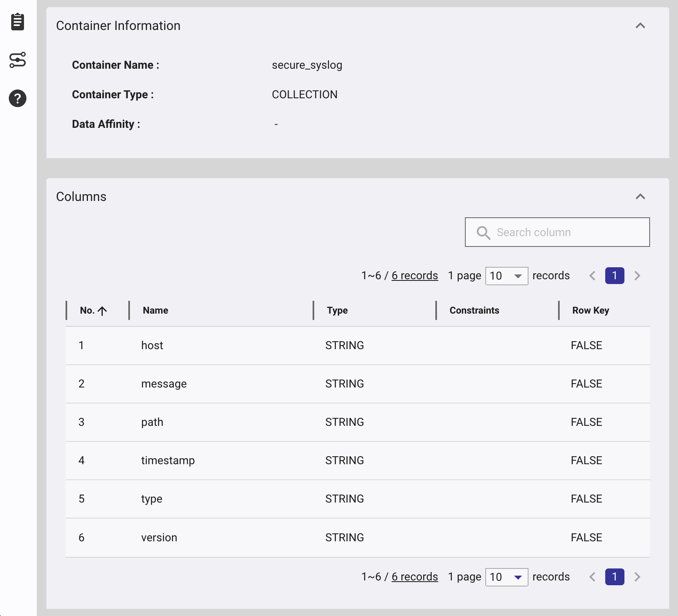678x616 pixels.
Task: Go to previous page in bottom pagination
Action: click(592, 577)
